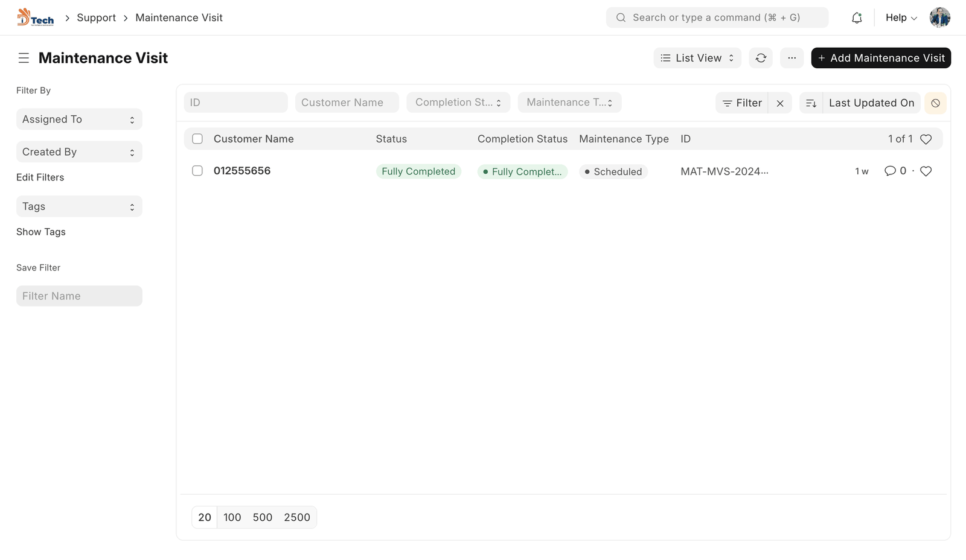The height and width of the screenshot is (560, 966).
Task: Open the user profile avatar
Action: tap(939, 18)
